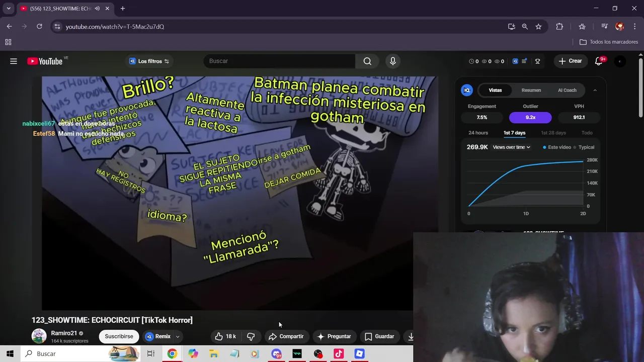Select the 1st 7 days range tab
Image resolution: width=644 pixels, height=362 pixels.
pos(514,133)
